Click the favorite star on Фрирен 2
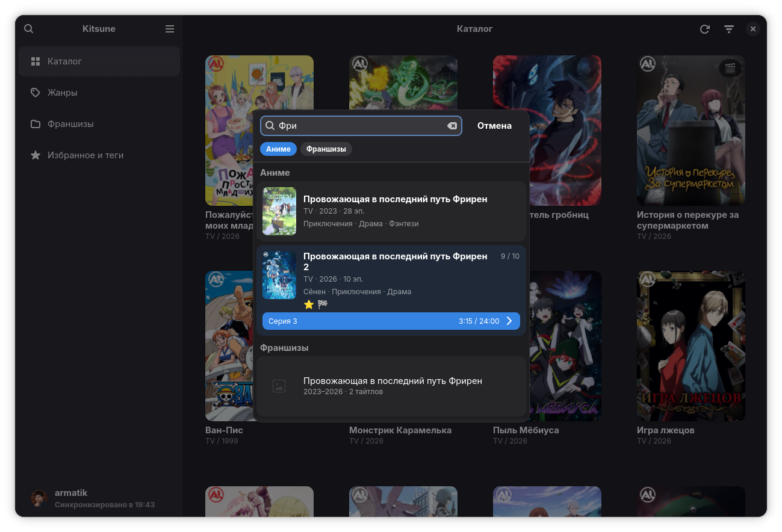The image size is (782, 532). pos(309,305)
